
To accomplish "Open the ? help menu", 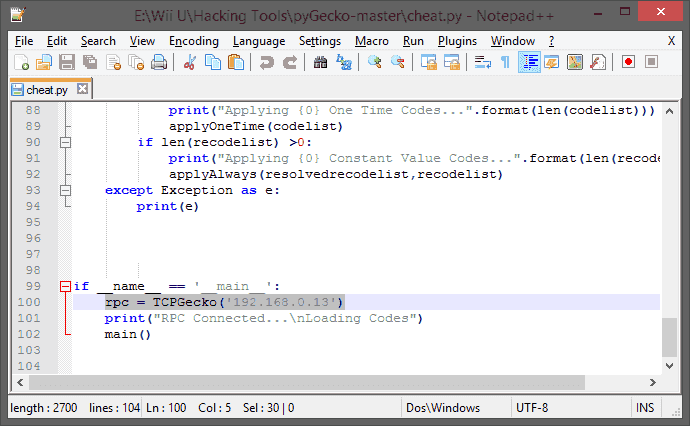I will (551, 41).
